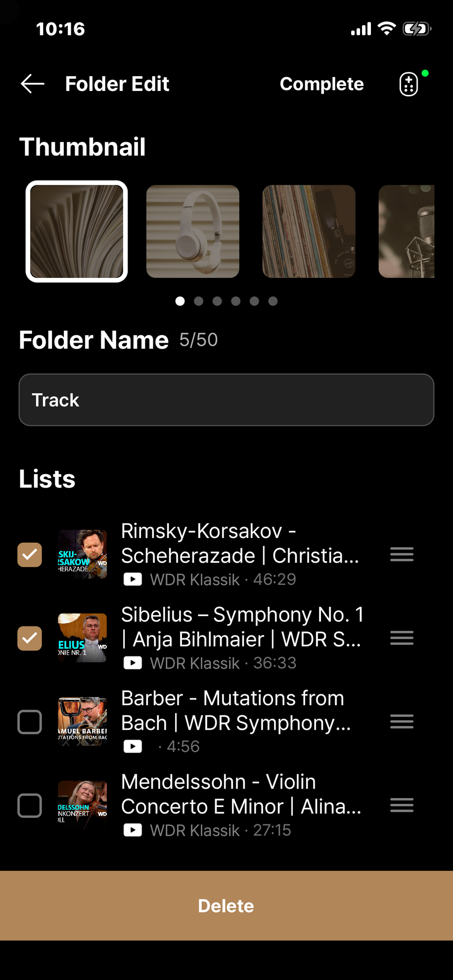Tap YouTube icon under Rimsky-Korsakov track
Viewport: 453px width, 980px height.
point(133,579)
